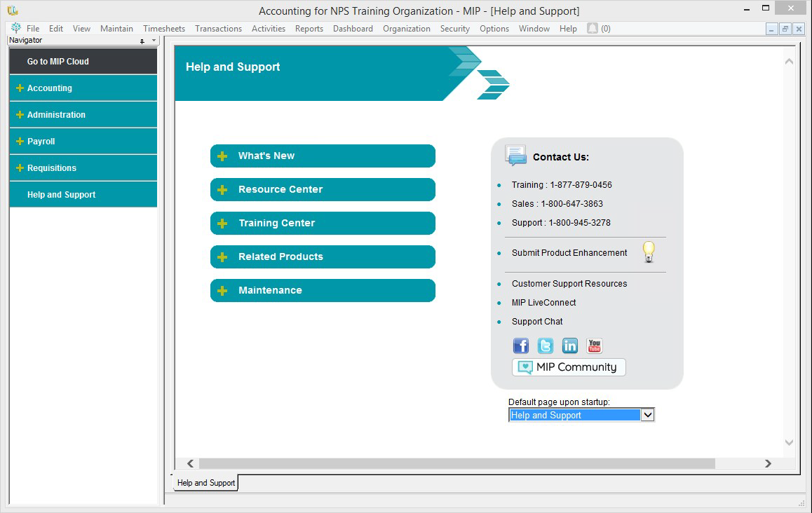Open the Facebook icon link
Screen dimensions: 812x513
[x=520, y=346]
